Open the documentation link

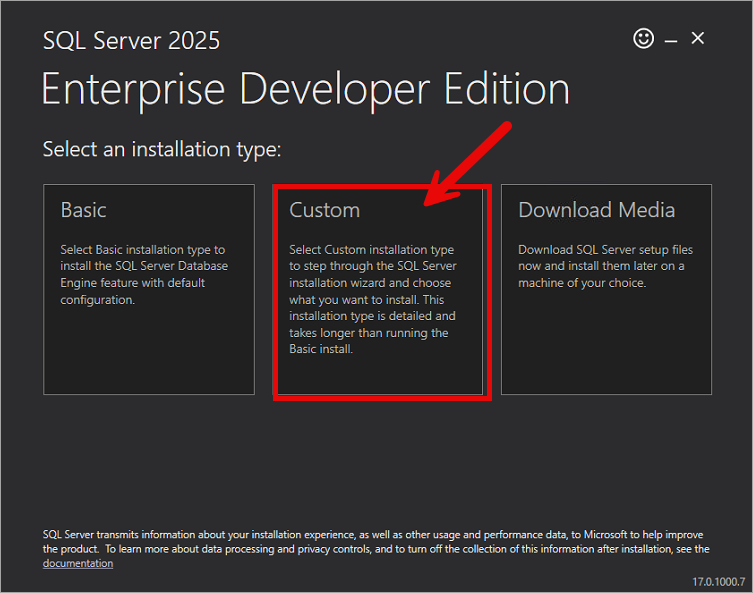pyautogui.click(x=77, y=563)
